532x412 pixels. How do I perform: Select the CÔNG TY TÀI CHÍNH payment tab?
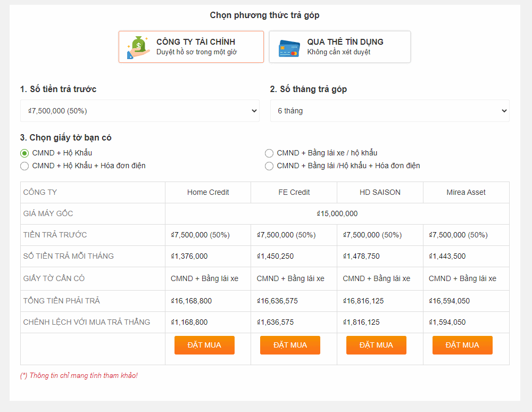(x=190, y=46)
